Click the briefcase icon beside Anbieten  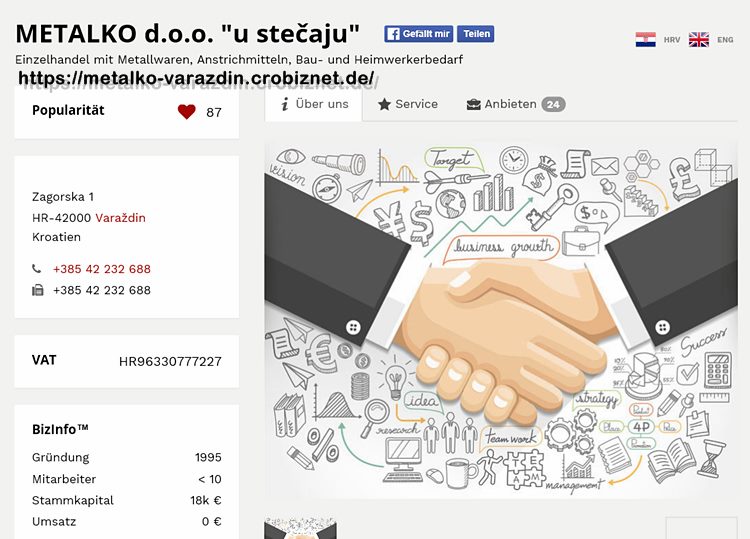[473, 104]
